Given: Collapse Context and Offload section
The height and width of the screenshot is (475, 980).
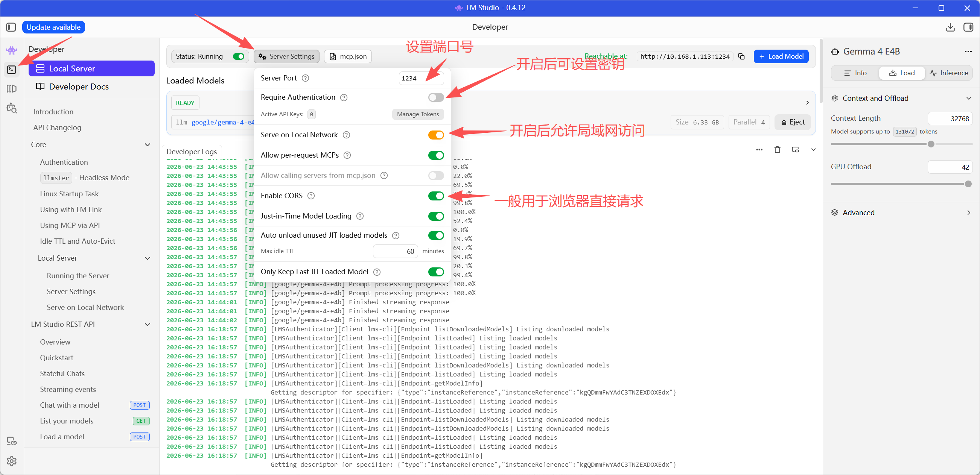Looking at the screenshot, I should click(968, 98).
